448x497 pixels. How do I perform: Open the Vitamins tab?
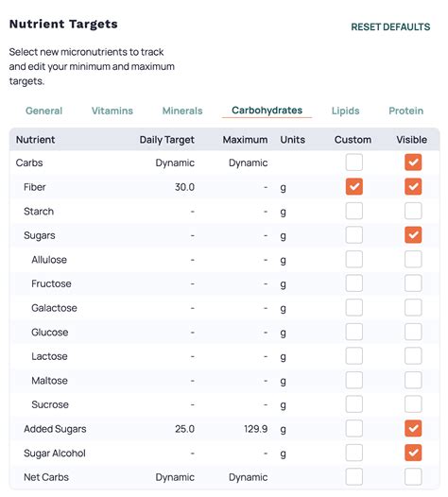(x=112, y=111)
